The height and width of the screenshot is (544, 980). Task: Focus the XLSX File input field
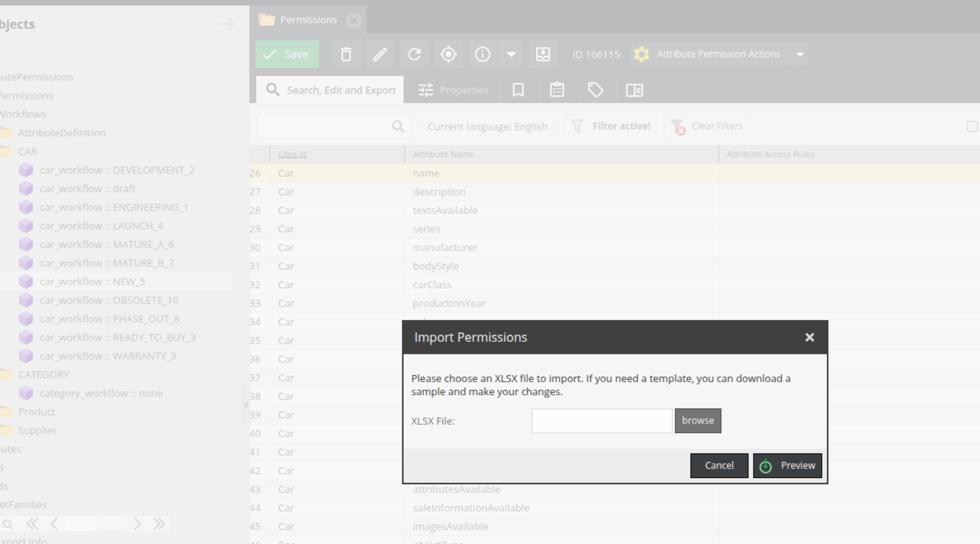[602, 421]
